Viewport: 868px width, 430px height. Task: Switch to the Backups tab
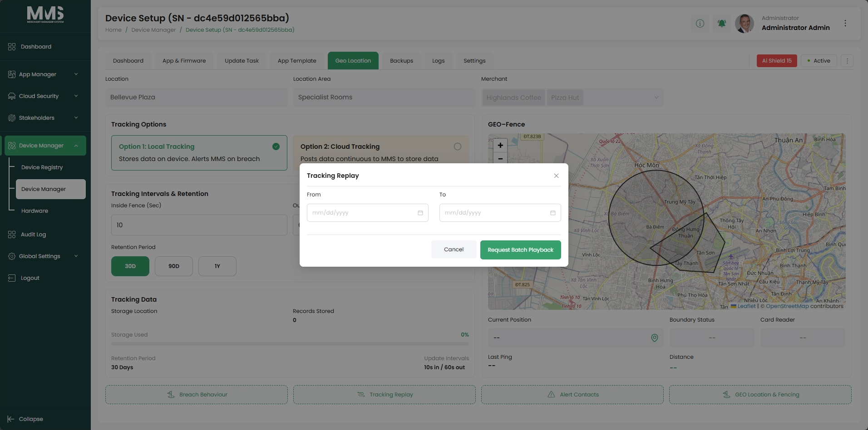pyautogui.click(x=402, y=61)
